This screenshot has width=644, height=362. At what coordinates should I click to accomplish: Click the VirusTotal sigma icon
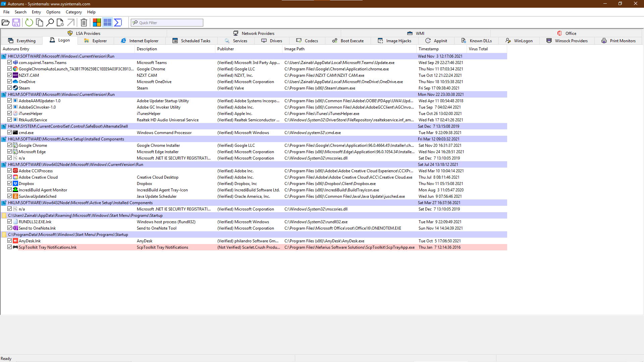pyautogui.click(x=118, y=22)
